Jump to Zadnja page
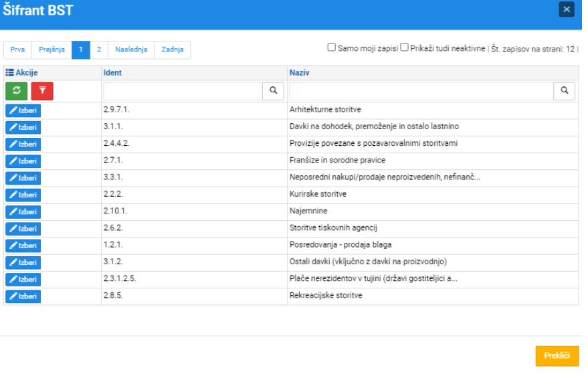Viewport: 588px width, 374px height. click(173, 50)
